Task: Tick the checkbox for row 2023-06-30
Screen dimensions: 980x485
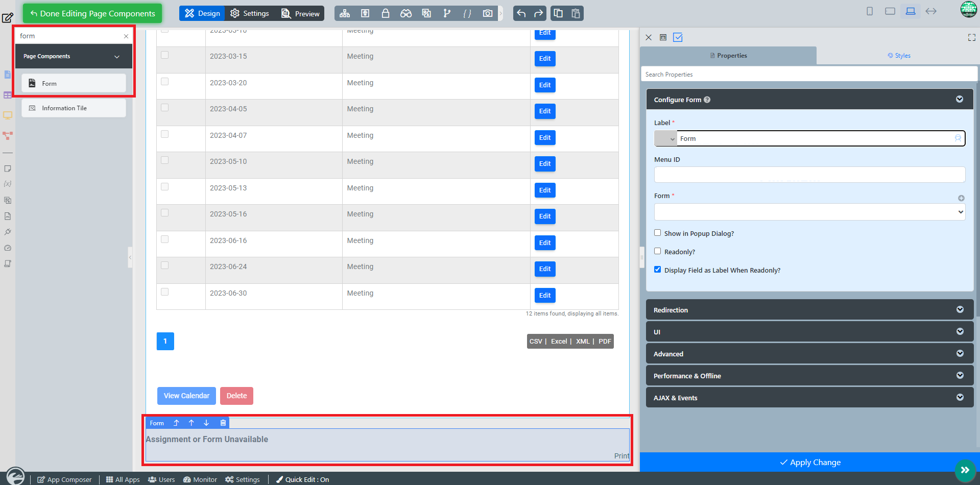Action: click(x=164, y=292)
